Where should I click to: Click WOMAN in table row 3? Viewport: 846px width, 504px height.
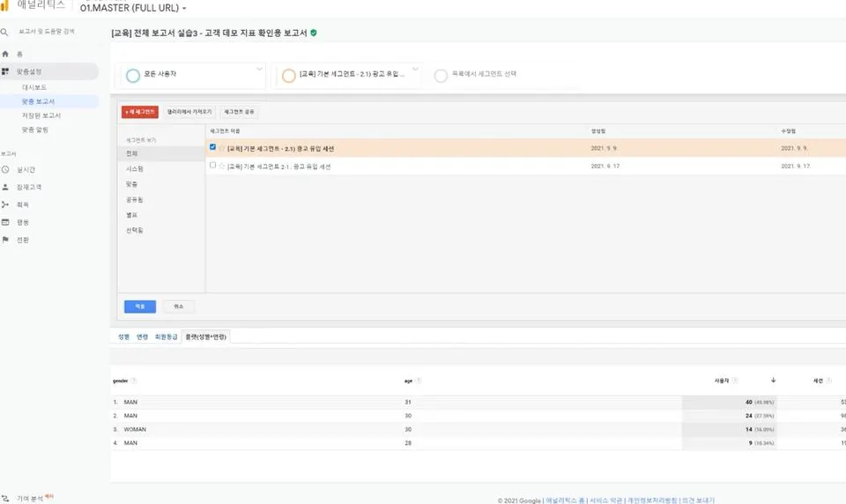(x=135, y=429)
